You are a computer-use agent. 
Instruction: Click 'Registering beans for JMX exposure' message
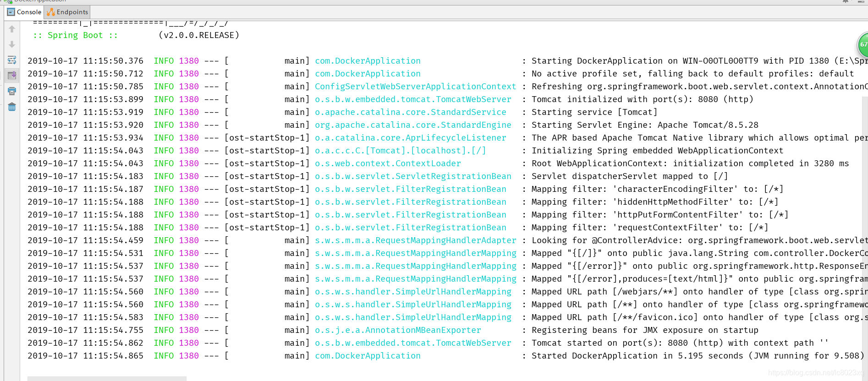[645, 330]
